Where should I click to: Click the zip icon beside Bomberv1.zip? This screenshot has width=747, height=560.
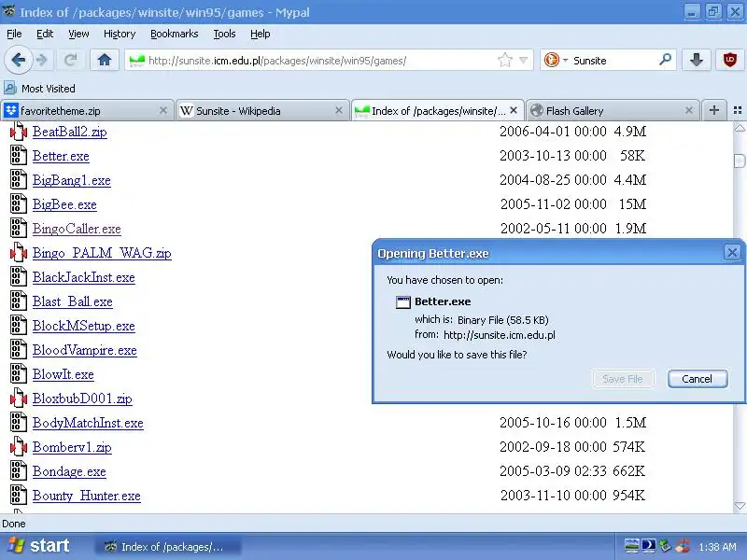18,447
